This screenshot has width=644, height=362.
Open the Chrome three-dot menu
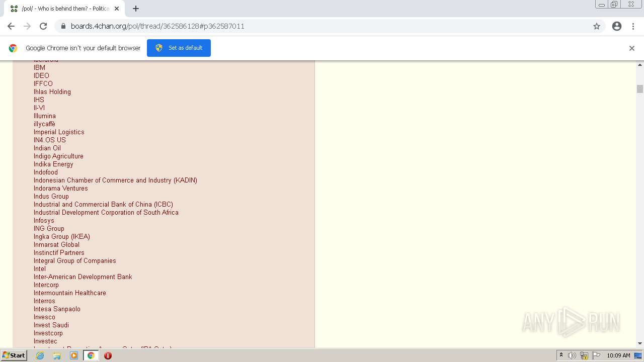(633, 26)
